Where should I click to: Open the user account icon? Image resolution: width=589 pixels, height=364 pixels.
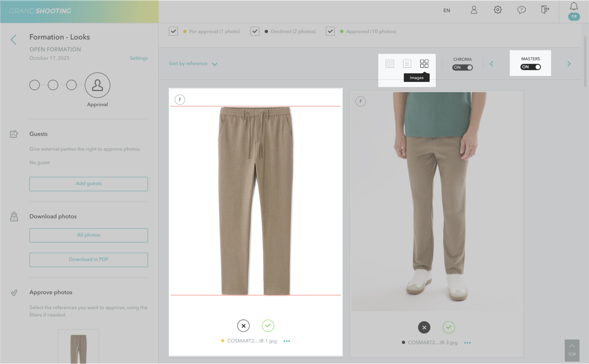point(474,10)
